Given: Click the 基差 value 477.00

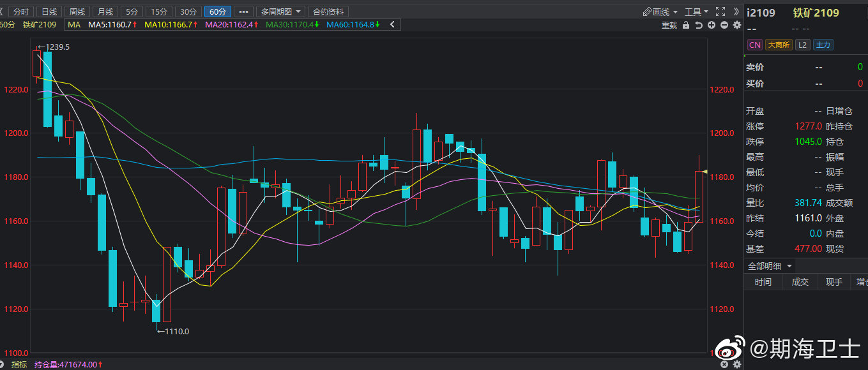Looking at the screenshot, I should (809, 249).
